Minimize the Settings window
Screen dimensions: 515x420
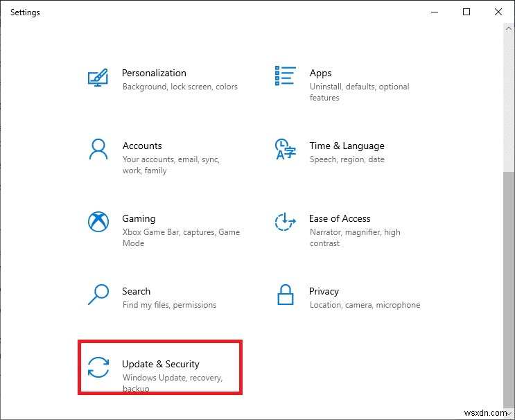[x=435, y=12]
